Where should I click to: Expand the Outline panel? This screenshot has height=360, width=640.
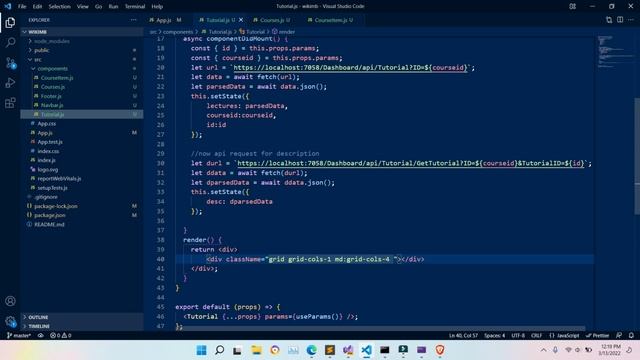tap(82, 317)
